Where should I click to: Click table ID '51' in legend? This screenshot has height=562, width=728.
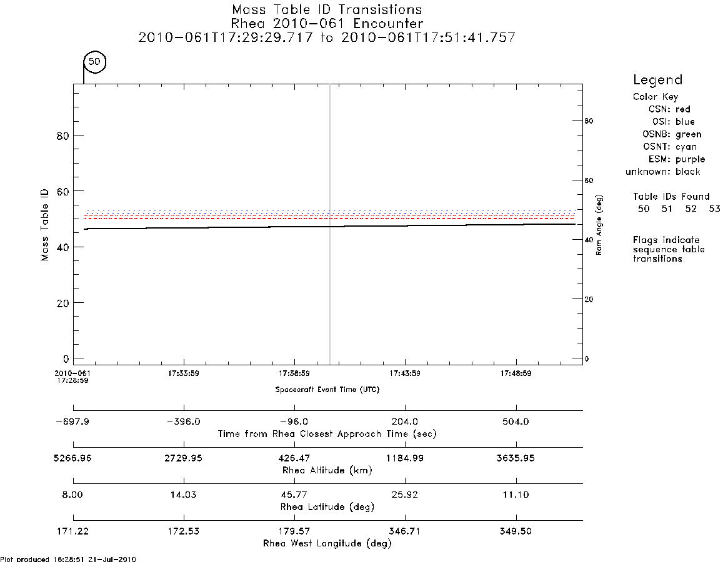tap(667, 209)
